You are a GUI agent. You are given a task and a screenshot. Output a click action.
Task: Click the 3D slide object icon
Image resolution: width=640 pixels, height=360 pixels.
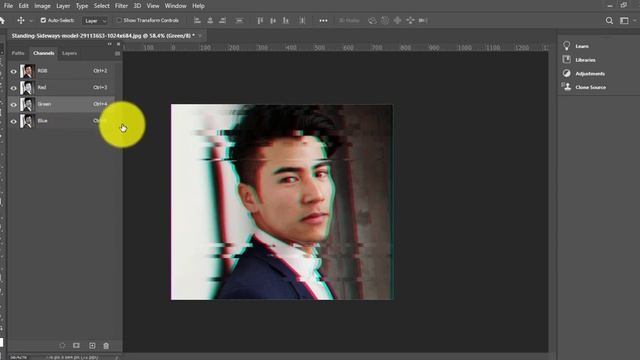pyautogui.click(x=410, y=20)
